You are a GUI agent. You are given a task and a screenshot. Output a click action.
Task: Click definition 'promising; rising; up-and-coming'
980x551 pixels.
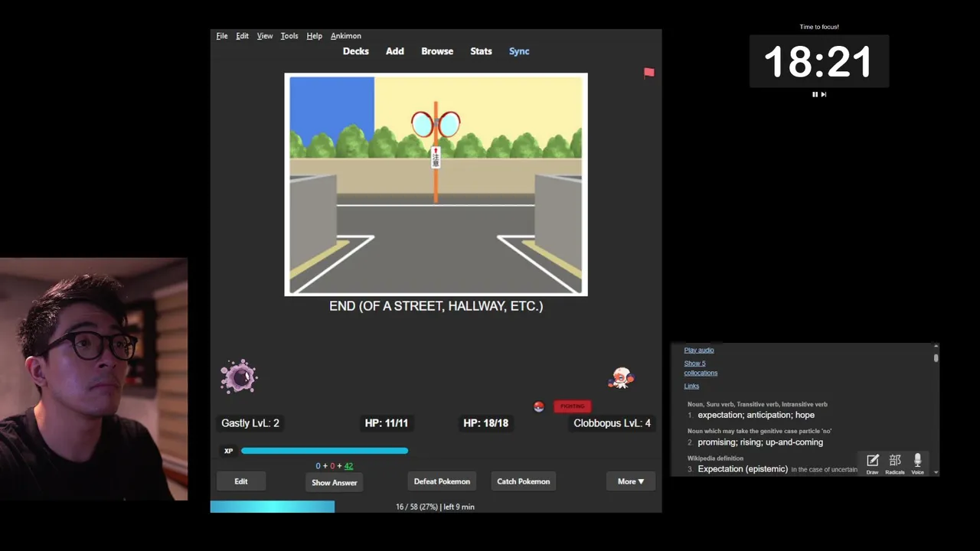760,442
